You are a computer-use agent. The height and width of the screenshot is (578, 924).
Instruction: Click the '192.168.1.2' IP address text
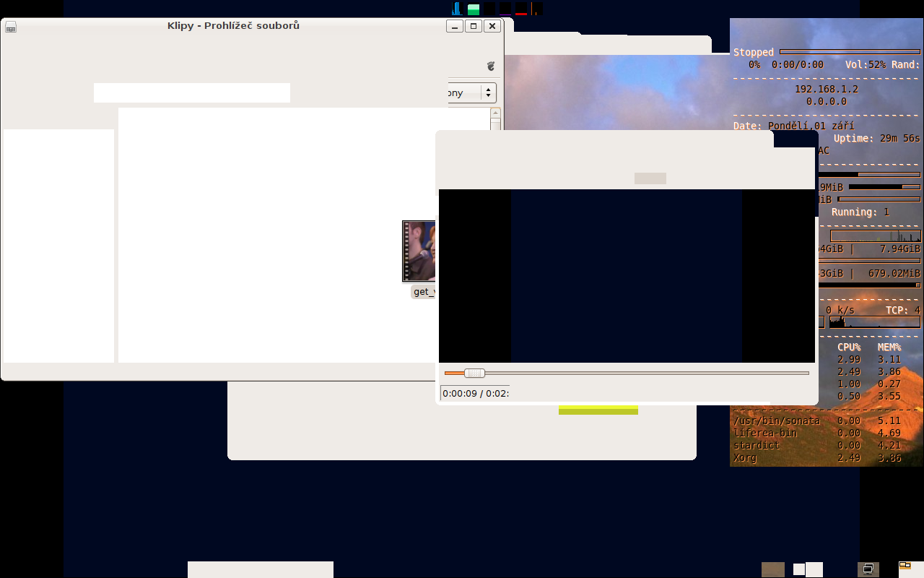[x=827, y=89]
